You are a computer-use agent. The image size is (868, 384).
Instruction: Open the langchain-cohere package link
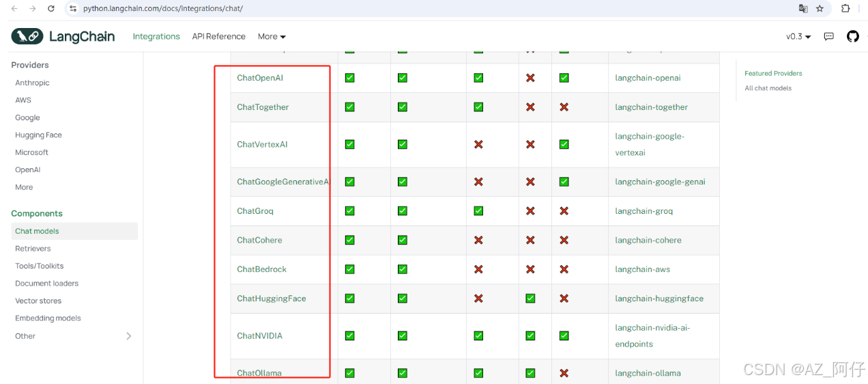(x=648, y=241)
